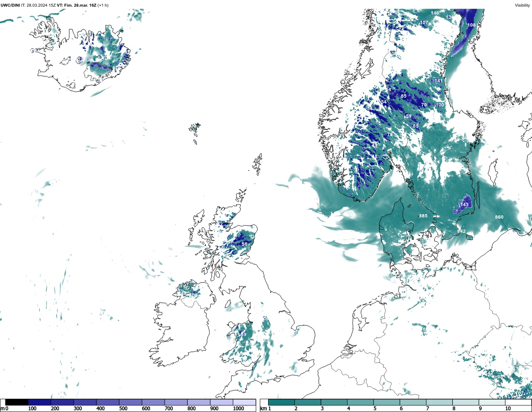Click the 5–6 km legend swatch
This screenshot has width=532, height=412.
387,402
